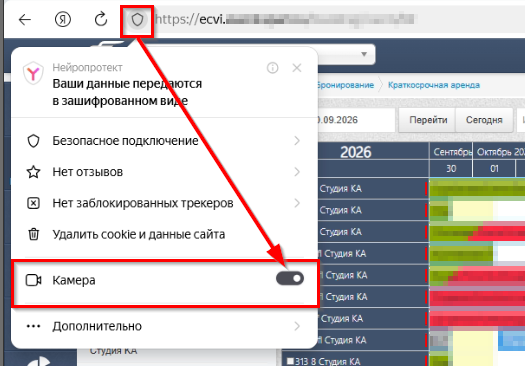
Task: Expand chevron of Нет отзывов row
Action: [297, 172]
